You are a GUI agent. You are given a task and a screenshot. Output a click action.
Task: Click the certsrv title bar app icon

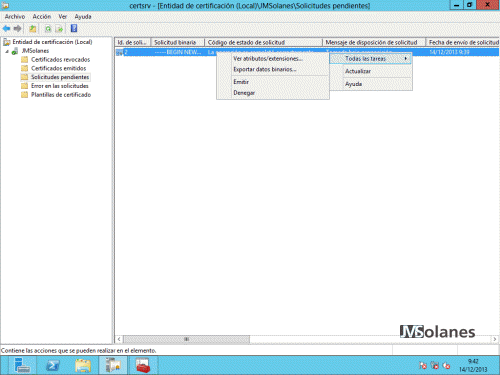(5, 5)
